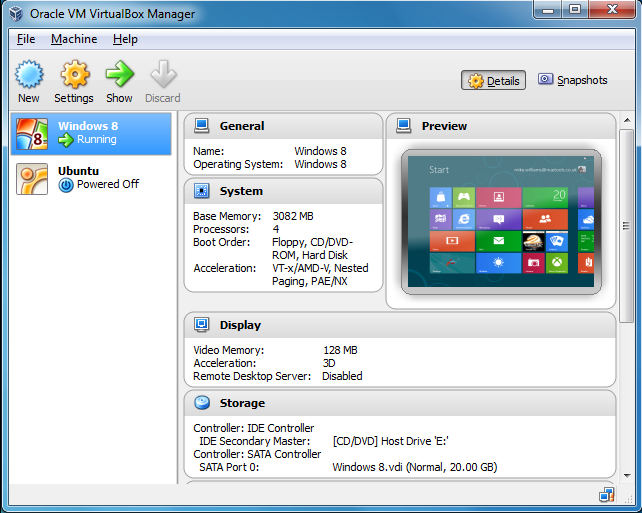
Task: Select the Windows 8 virtual machine
Action: tap(92, 133)
